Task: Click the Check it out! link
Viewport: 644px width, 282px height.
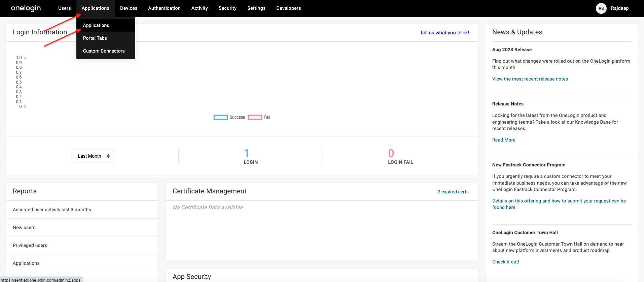Action: [505, 262]
